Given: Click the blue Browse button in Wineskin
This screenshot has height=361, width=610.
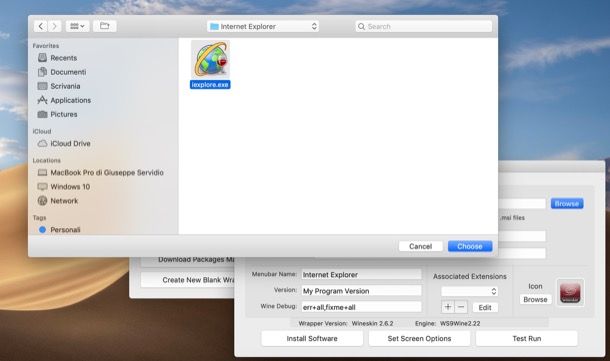Looking at the screenshot, I should click(567, 203).
